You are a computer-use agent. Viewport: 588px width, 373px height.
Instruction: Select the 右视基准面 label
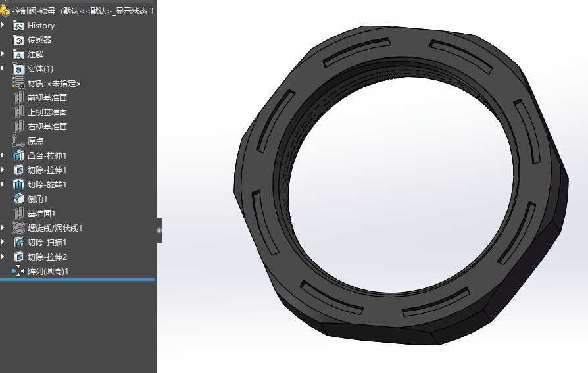[x=47, y=127]
